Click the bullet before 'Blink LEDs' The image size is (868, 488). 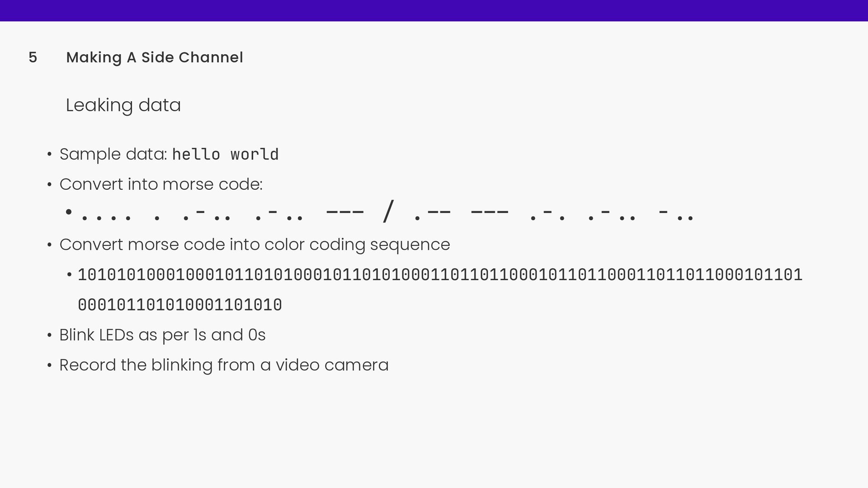pyautogui.click(x=50, y=335)
